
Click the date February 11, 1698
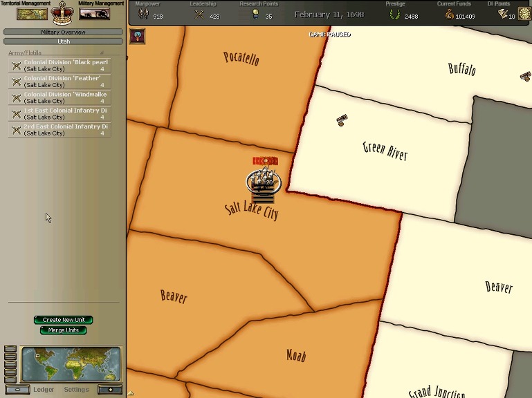tap(329, 15)
